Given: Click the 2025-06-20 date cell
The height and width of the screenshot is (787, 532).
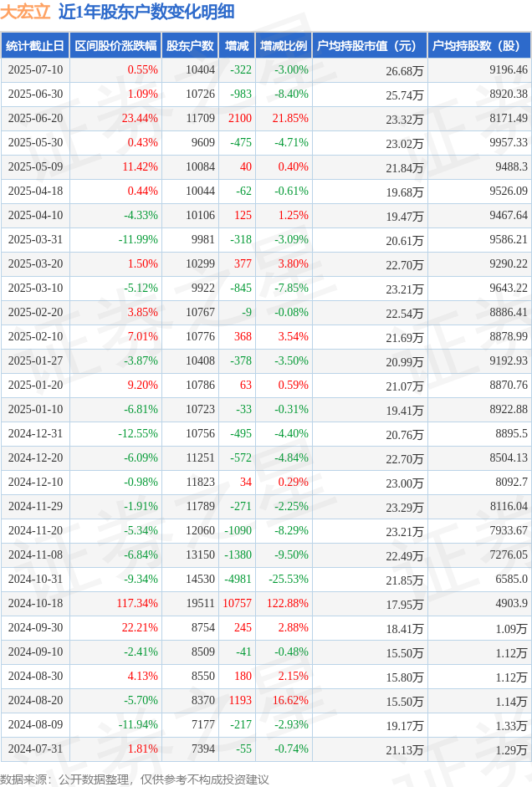Looking at the screenshot, I should (x=36, y=119).
